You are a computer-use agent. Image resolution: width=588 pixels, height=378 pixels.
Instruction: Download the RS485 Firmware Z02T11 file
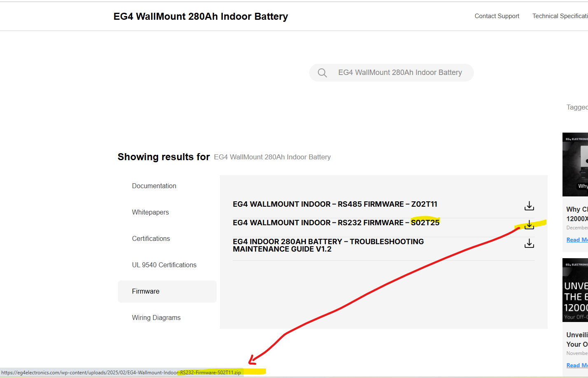[529, 205]
